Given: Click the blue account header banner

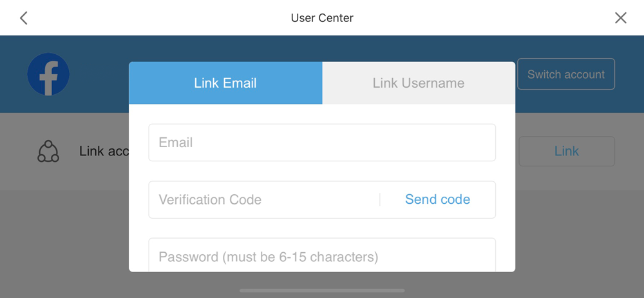Looking at the screenshot, I should (x=97, y=52).
